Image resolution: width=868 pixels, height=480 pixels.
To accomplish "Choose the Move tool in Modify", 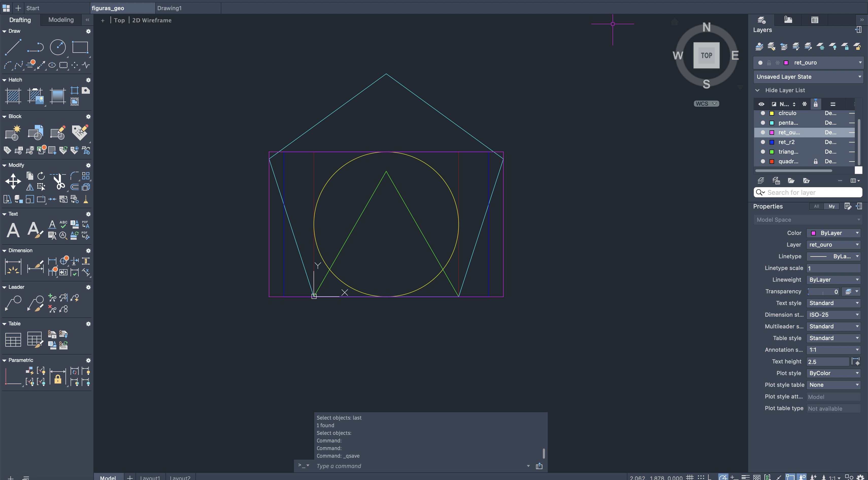I will [x=13, y=181].
